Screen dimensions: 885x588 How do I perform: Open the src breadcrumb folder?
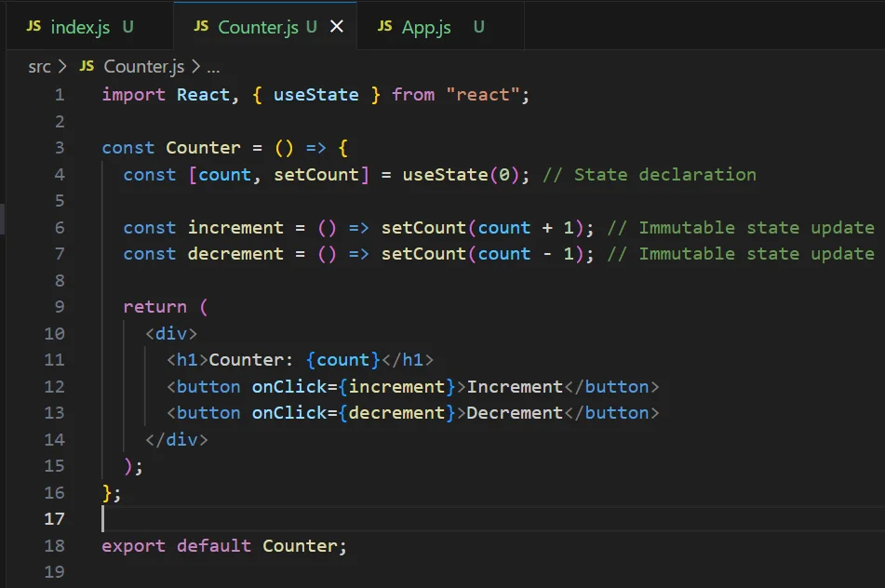tap(39, 67)
